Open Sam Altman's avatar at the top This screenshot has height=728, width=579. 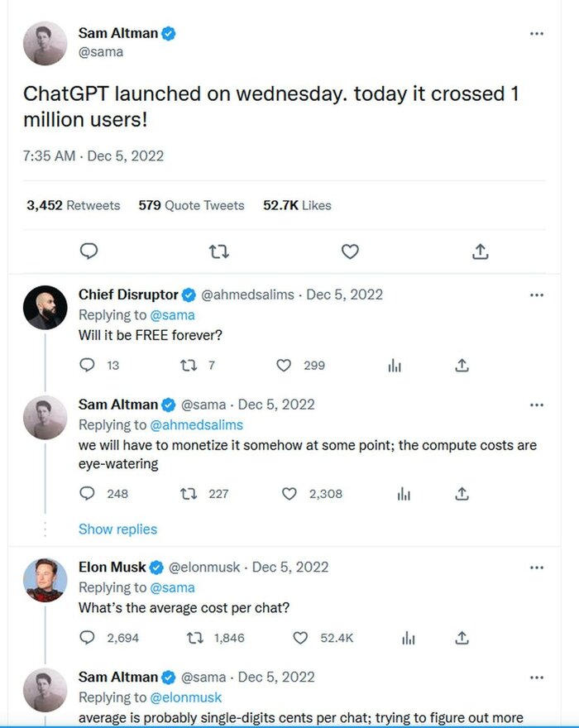(x=45, y=43)
